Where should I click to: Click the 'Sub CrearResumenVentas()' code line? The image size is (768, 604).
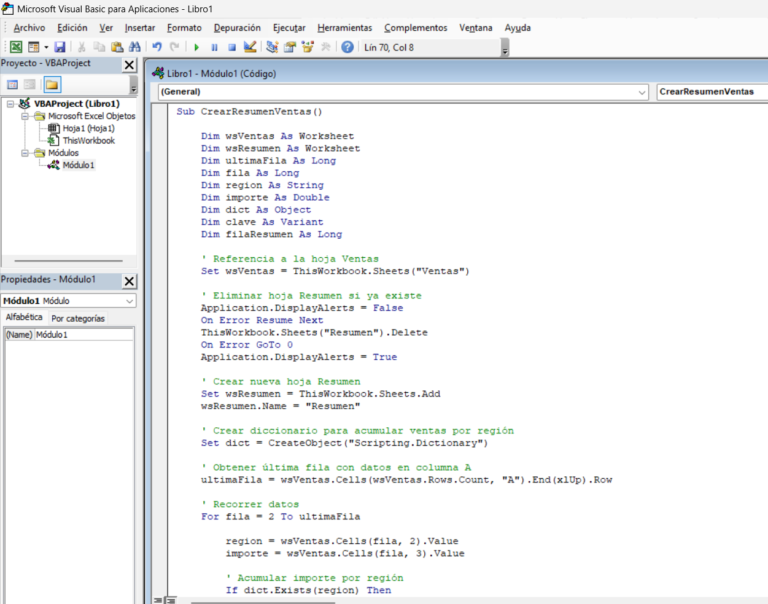(249, 112)
